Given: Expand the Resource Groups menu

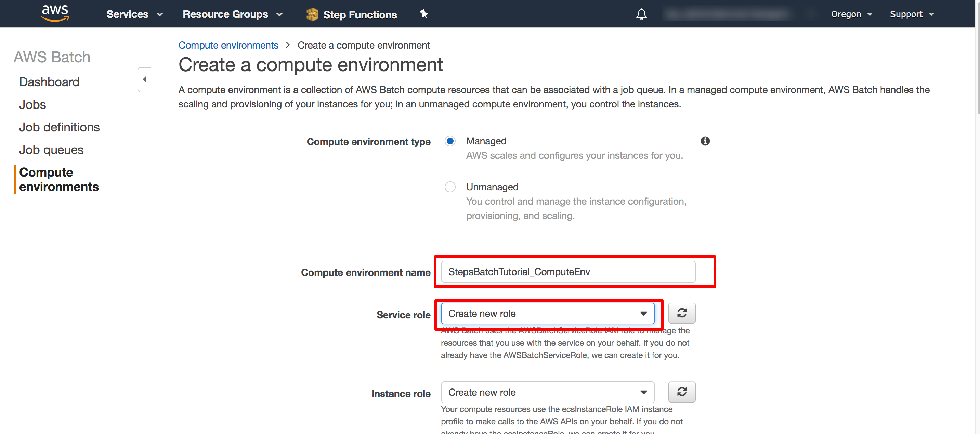Looking at the screenshot, I should point(233,14).
